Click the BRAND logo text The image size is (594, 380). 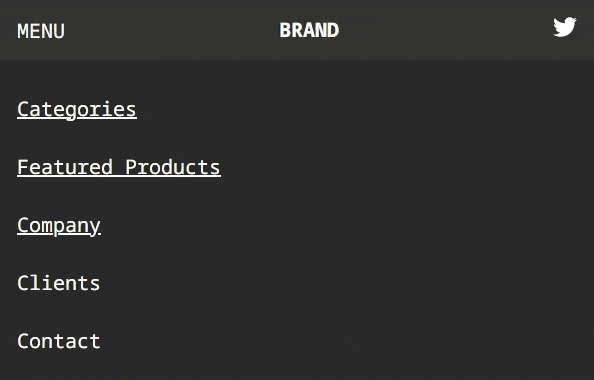(x=309, y=30)
